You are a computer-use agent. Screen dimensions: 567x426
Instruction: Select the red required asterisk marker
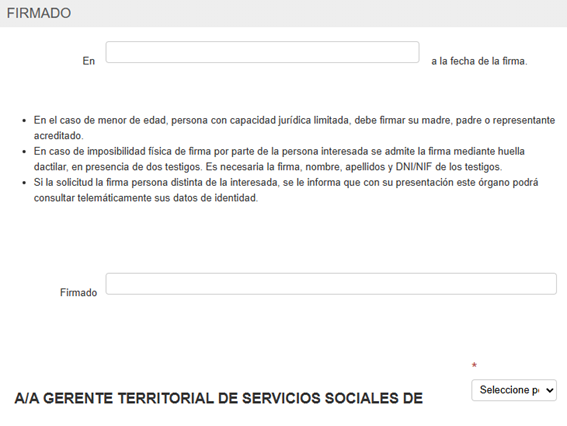coord(474,365)
